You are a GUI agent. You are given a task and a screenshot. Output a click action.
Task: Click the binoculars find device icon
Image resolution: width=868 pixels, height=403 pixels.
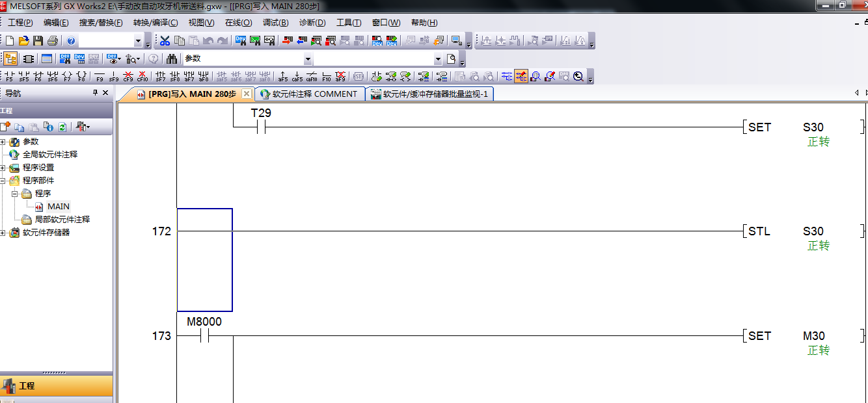click(172, 58)
